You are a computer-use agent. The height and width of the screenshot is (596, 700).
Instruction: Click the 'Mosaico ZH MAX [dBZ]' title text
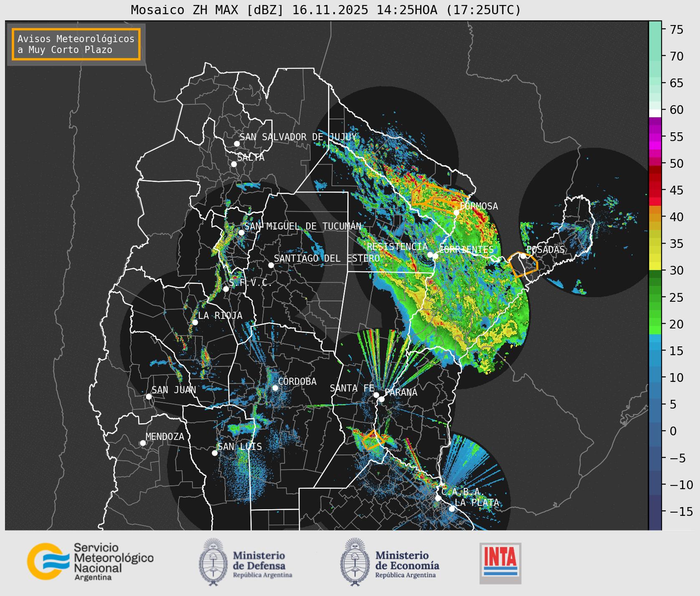pos(207,10)
